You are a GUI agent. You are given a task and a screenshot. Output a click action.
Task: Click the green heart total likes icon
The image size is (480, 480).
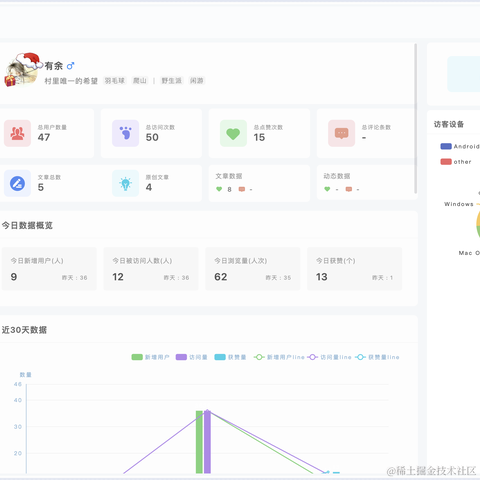tap(233, 133)
